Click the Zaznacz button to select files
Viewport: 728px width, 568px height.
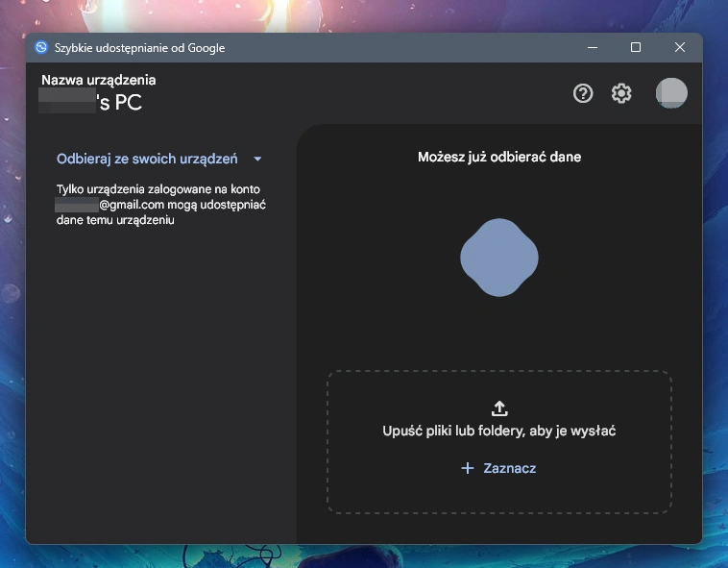(499, 468)
